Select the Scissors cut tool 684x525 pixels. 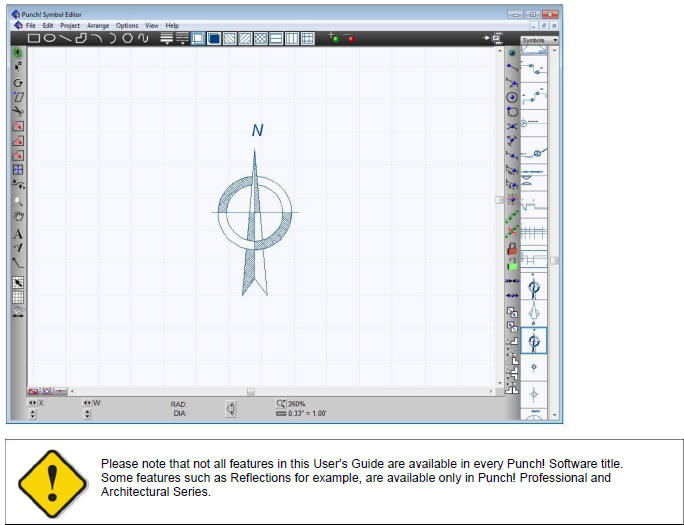[18, 112]
